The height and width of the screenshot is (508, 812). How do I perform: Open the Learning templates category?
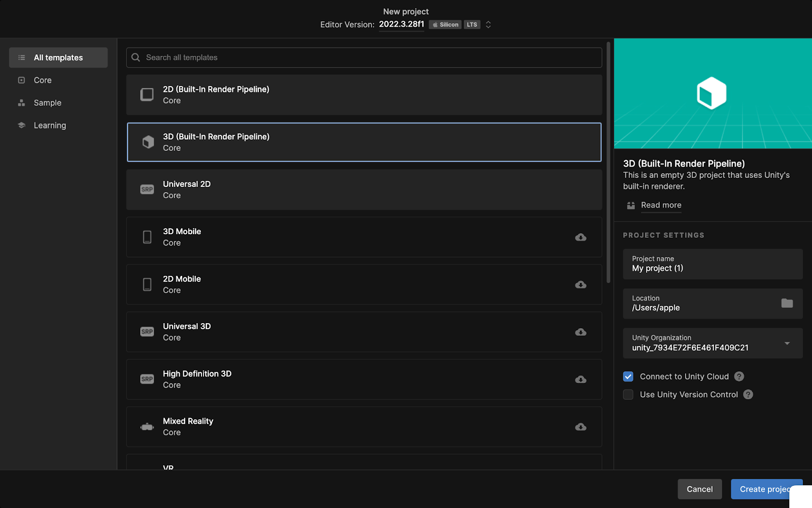[50, 125]
